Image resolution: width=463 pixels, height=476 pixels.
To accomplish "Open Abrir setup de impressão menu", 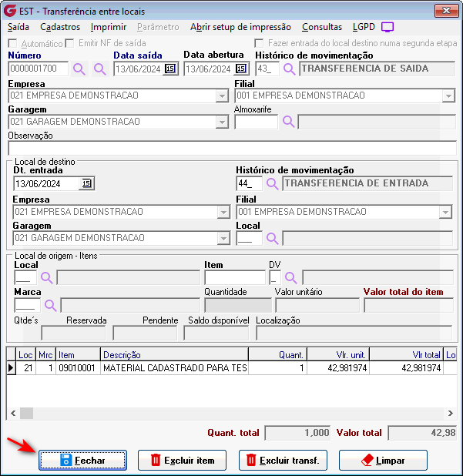I will (x=240, y=27).
